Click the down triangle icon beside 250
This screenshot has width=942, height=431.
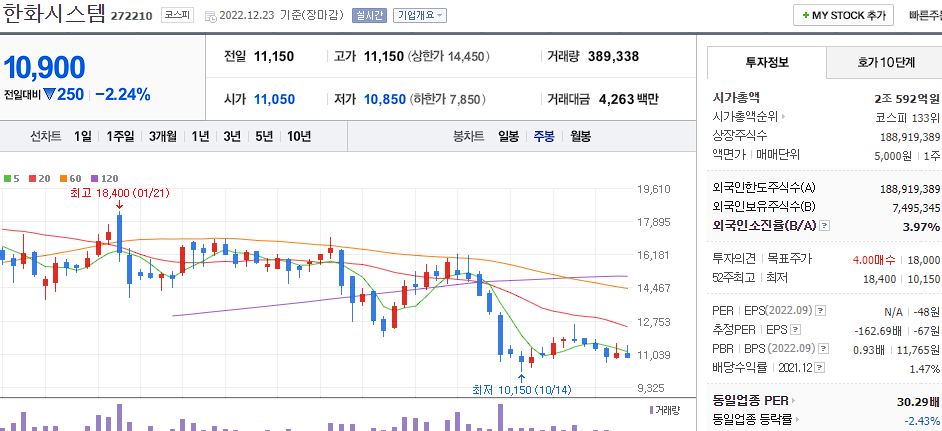click(x=49, y=94)
